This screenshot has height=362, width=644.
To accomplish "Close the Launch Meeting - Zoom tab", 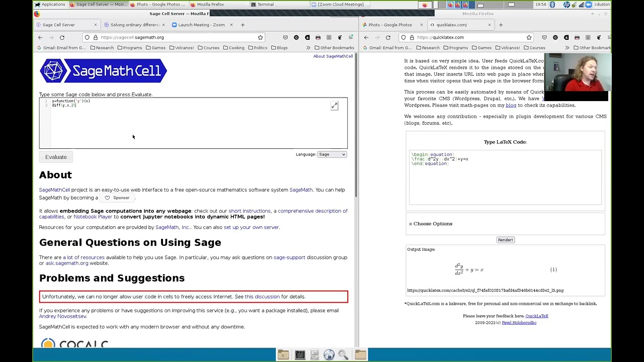I will pyautogui.click(x=231, y=25).
